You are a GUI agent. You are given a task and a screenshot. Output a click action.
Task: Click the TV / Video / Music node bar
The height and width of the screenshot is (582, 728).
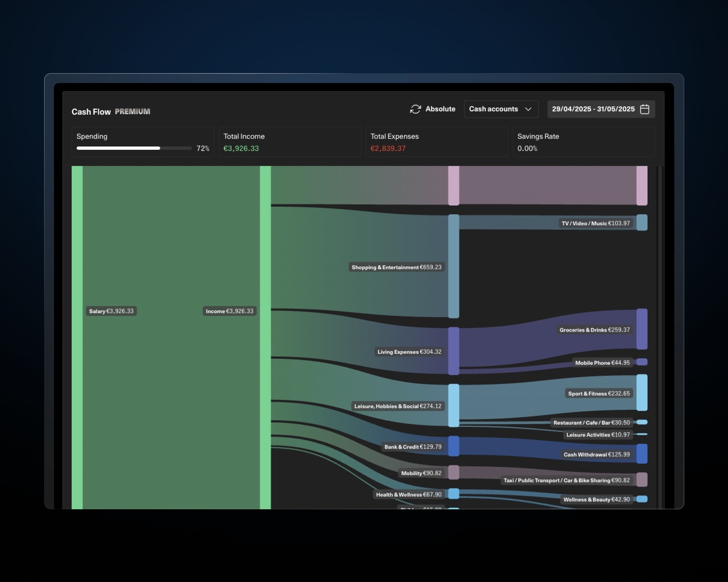[642, 222]
